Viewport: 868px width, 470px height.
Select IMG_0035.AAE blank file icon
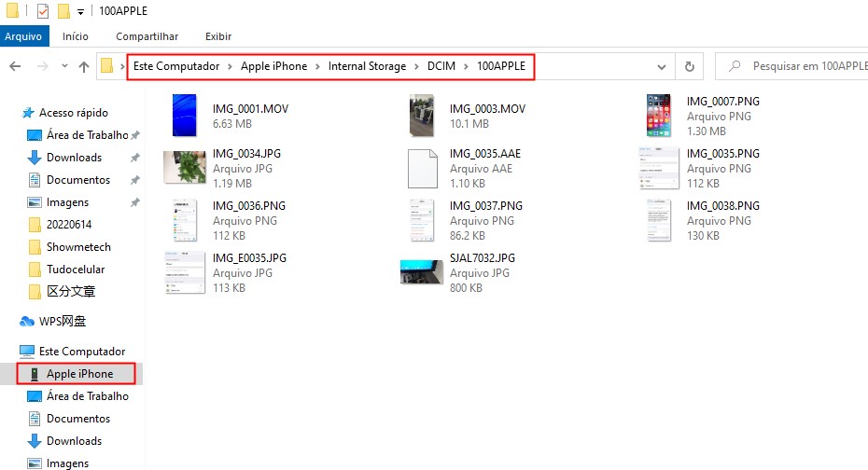[423, 168]
